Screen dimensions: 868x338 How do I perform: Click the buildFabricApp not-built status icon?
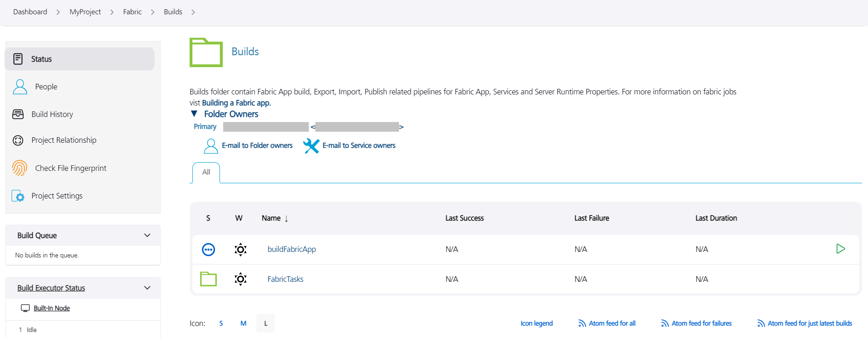[x=208, y=249]
